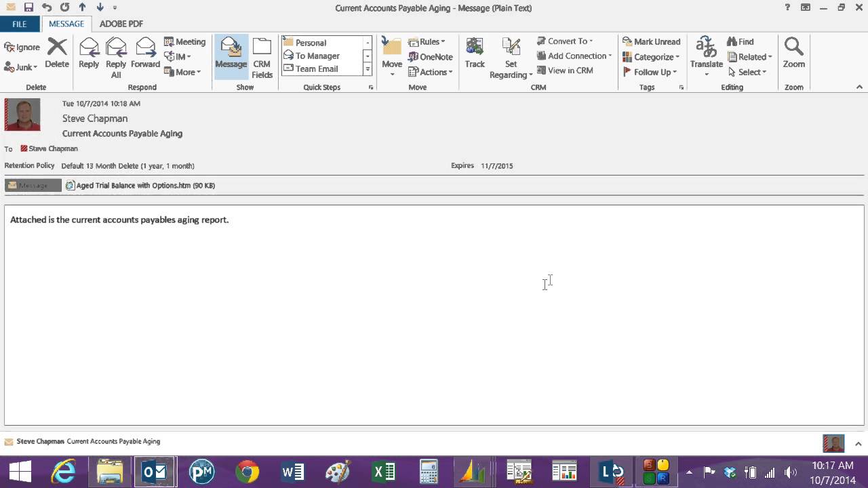Expand the Rules dropdown

pos(427,42)
